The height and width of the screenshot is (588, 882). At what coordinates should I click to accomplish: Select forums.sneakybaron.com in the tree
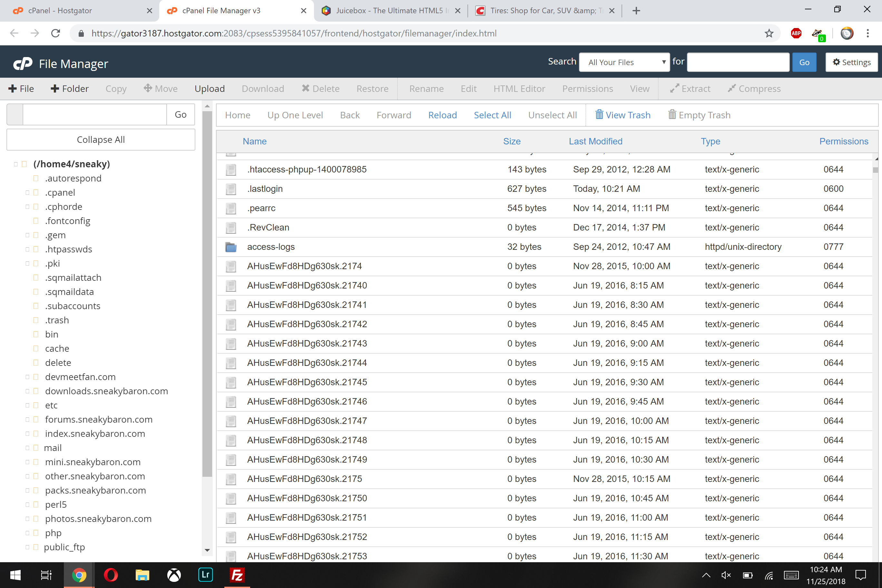99,420
